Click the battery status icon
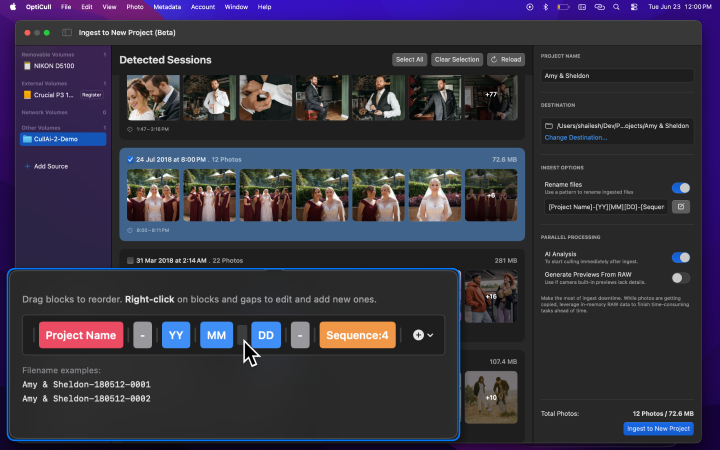The image size is (720, 450). click(x=563, y=7)
